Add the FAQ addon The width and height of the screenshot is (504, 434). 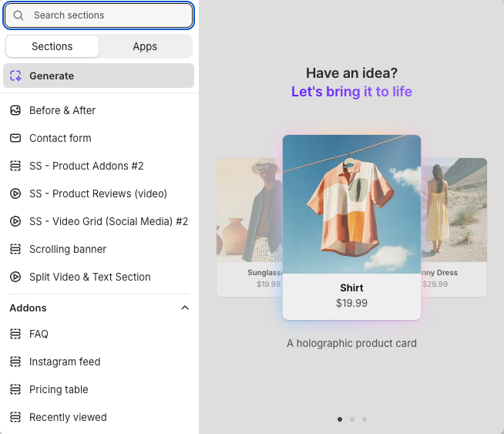click(99, 334)
